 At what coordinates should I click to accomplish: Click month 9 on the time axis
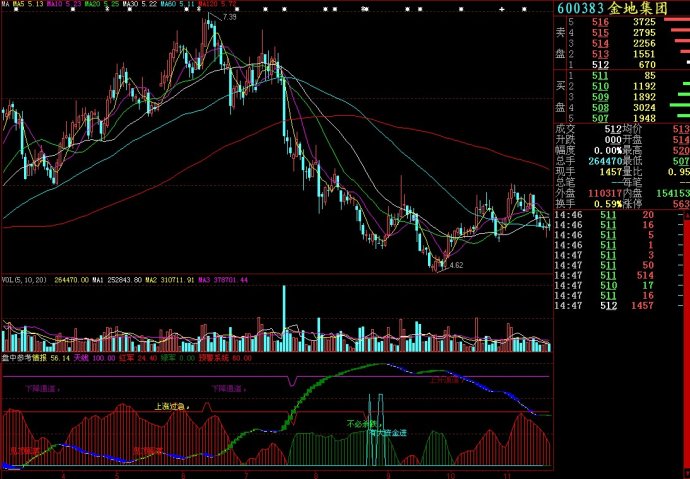[x=388, y=475]
